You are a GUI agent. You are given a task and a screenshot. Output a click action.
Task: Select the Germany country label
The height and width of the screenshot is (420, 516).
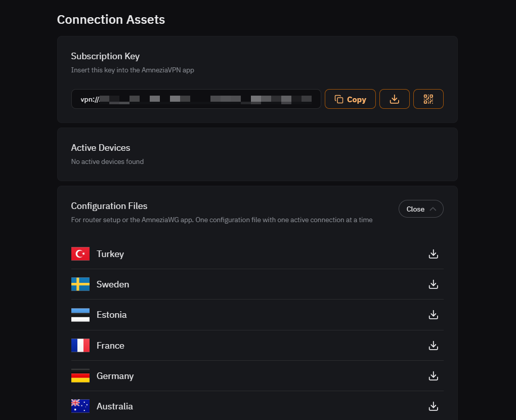pos(115,376)
